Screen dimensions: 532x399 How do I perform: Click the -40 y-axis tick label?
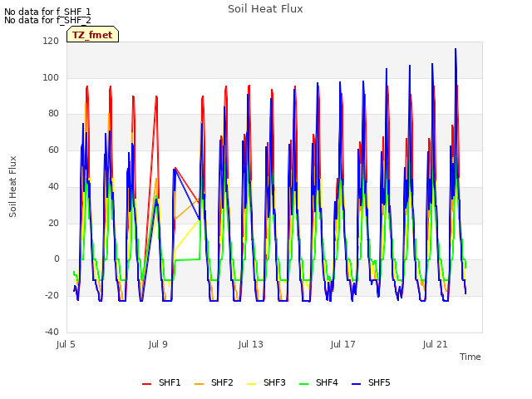52,332
